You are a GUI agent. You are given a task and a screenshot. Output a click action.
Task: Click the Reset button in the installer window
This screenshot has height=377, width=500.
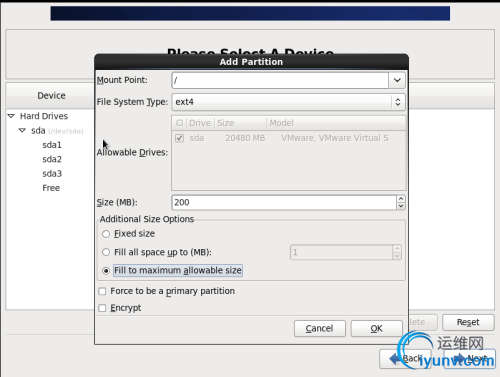pos(468,322)
